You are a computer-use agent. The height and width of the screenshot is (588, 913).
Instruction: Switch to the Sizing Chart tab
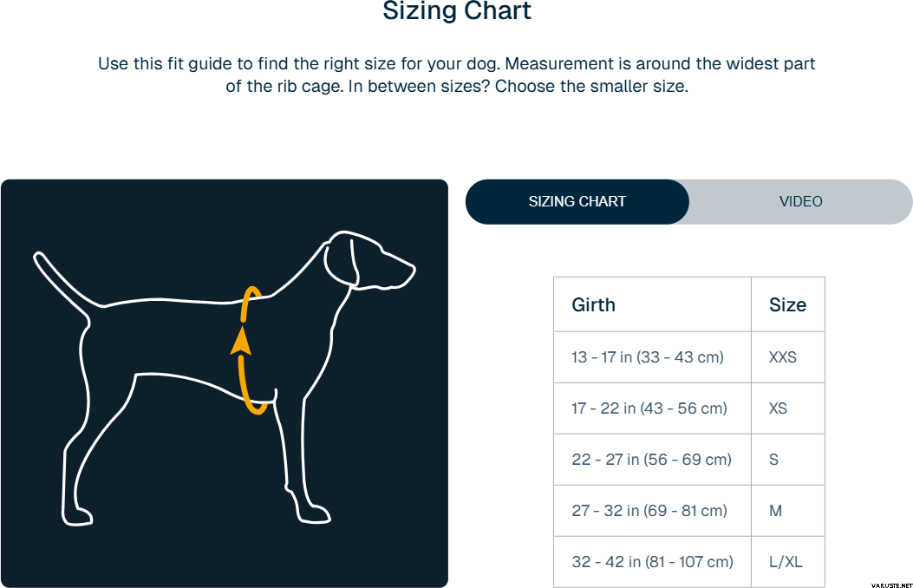[577, 201]
